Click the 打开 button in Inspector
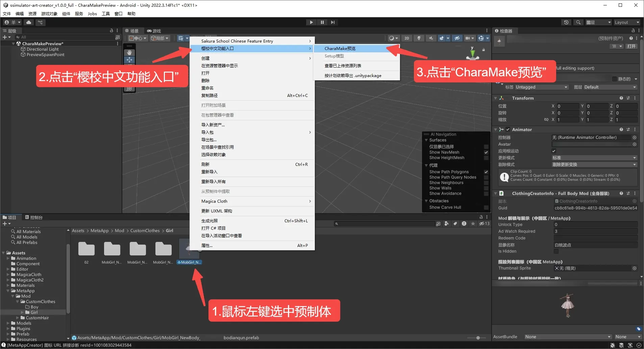The image size is (644, 349). click(631, 46)
